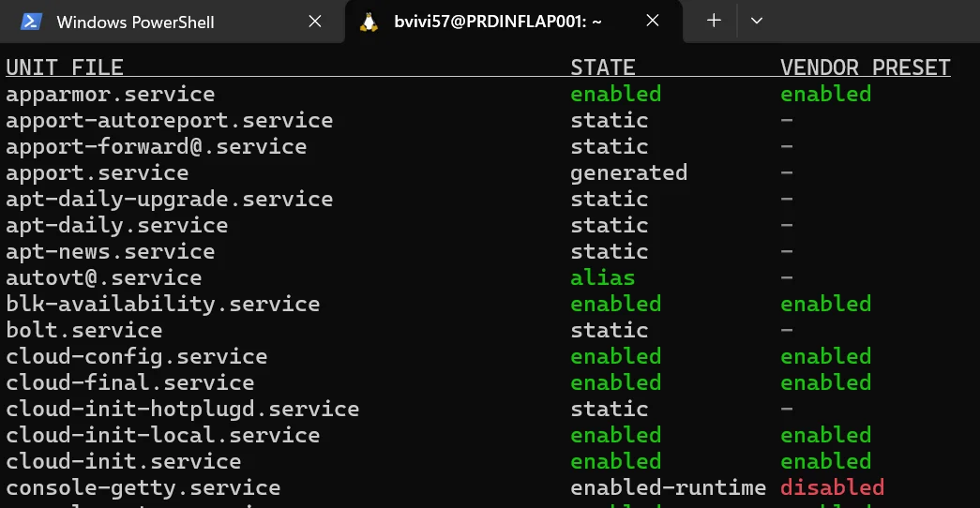Viewport: 980px width, 508px height.
Task: Click the red 'disabled' vendor preset
Action: (833, 488)
